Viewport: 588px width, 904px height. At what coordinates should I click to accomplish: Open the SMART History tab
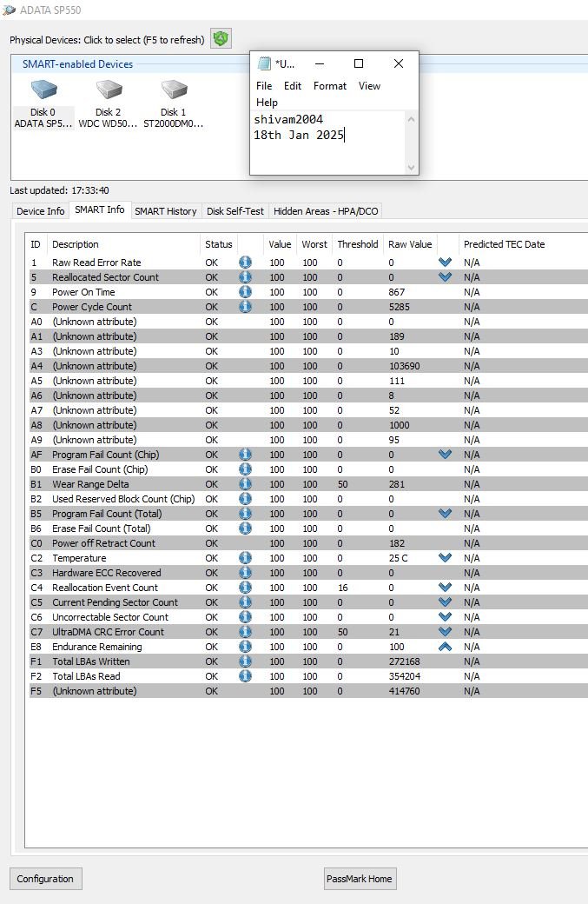click(x=165, y=211)
